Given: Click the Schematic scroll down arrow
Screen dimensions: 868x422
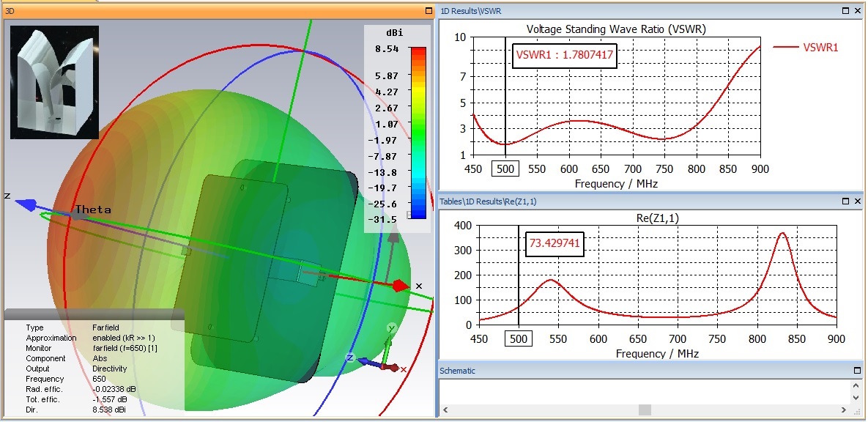Looking at the screenshot, I should [x=857, y=397].
